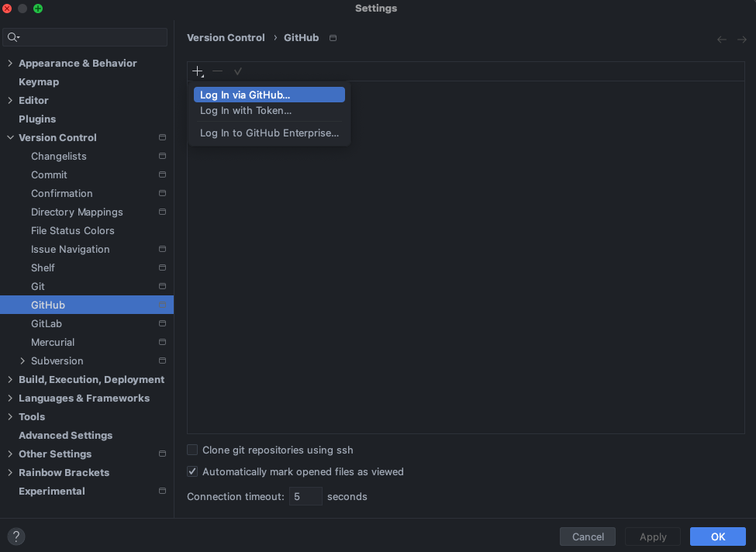This screenshot has height=552, width=756.
Task: Click the Apply button
Action: click(653, 536)
